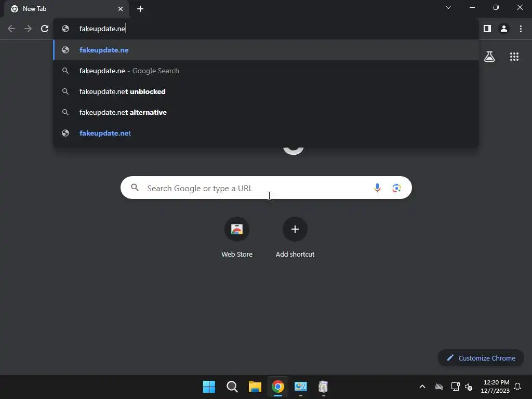Open the Google apps grid

click(x=514, y=57)
